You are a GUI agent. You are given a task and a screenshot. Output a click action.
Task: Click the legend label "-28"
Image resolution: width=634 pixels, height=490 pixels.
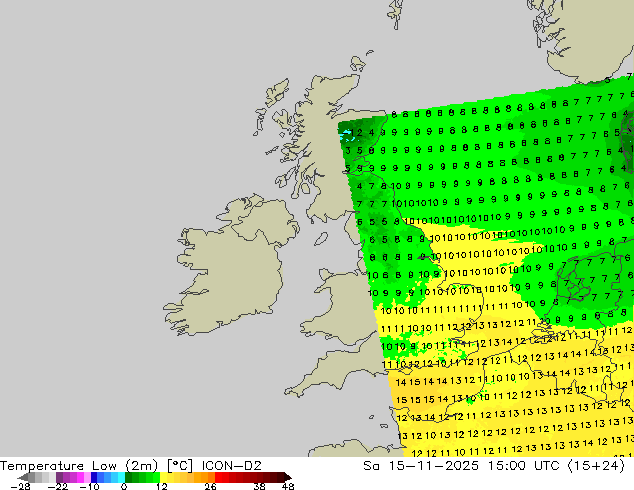(21, 486)
